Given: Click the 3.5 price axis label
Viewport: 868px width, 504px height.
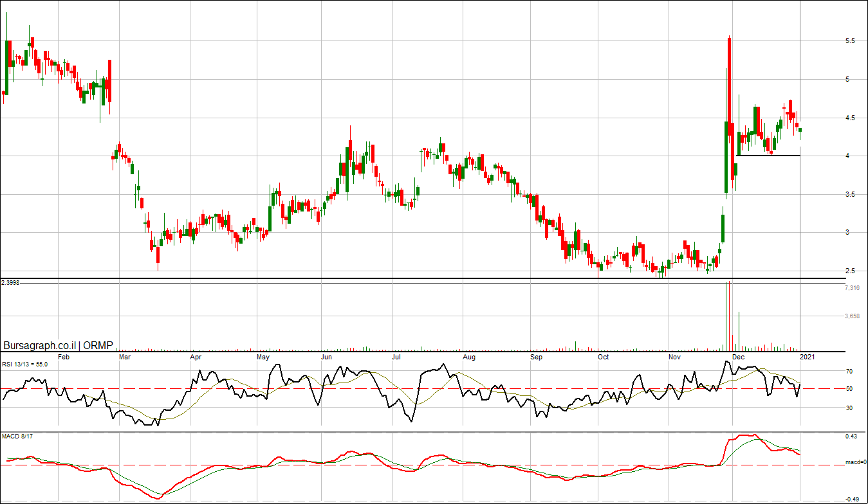Looking at the screenshot, I should pos(849,194).
